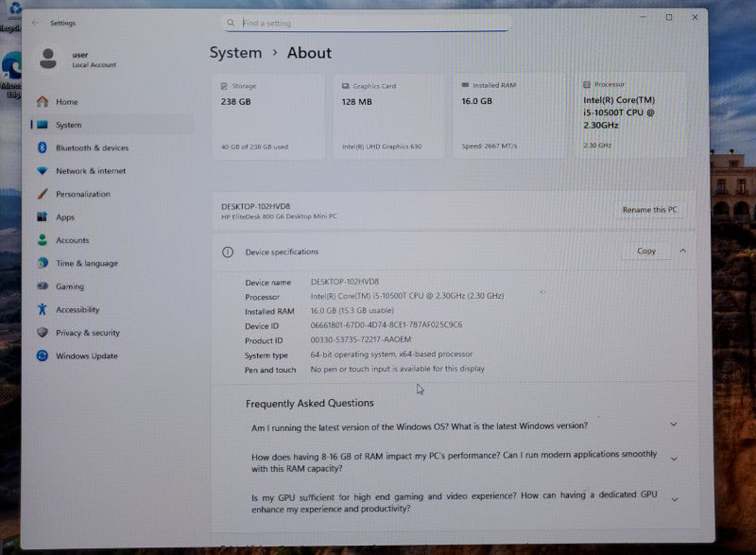Screen dimensions: 756x555
Task: Open Installed RAM 16.0 GB card
Action: [x=508, y=115]
